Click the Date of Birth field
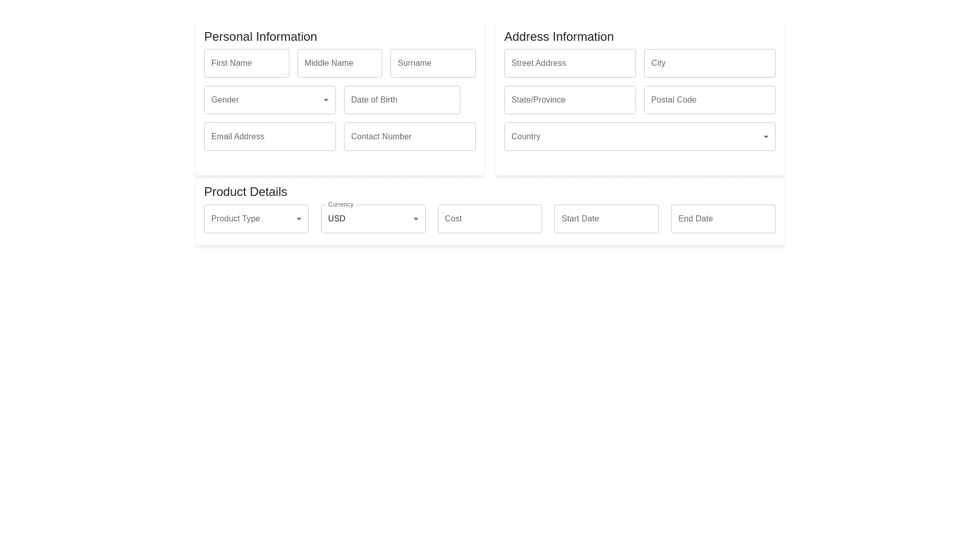This screenshot has height=551, width=980. (x=402, y=100)
